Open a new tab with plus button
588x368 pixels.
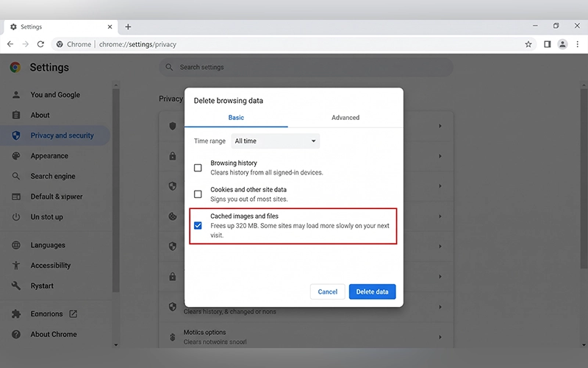[128, 26]
